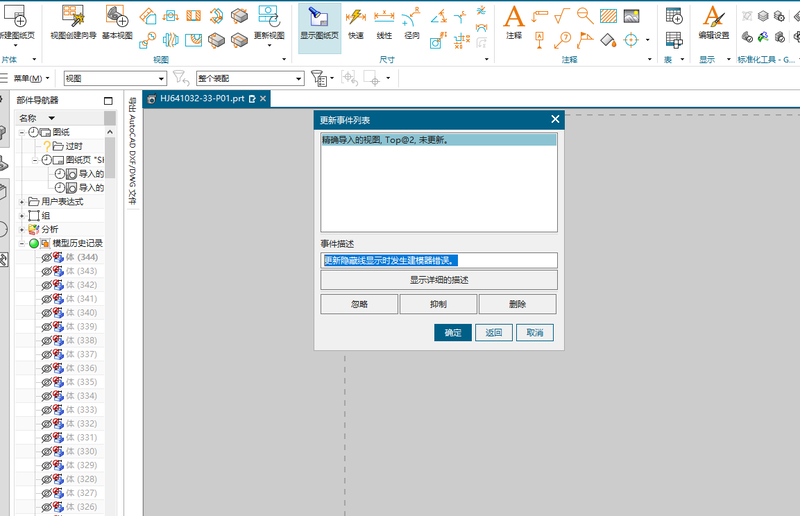Open the View Creation Wizard tool
Screen dimensions: 800x516
(x=73, y=22)
